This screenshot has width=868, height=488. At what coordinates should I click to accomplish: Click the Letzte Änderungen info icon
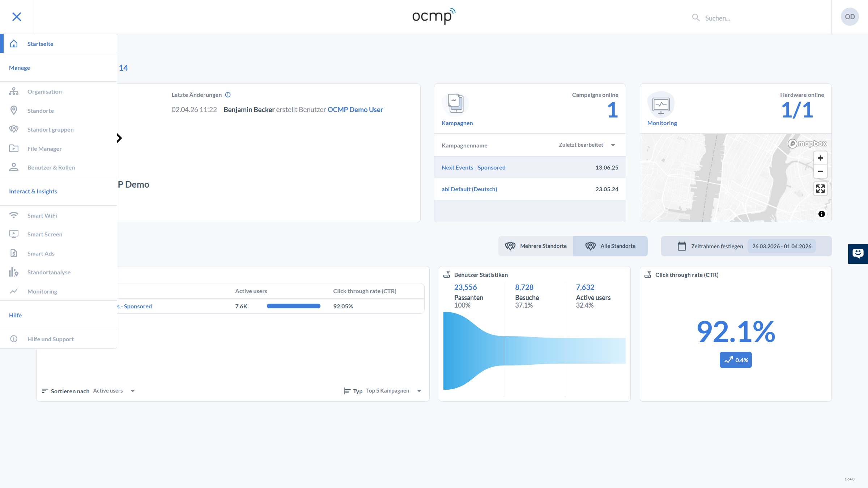(x=228, y=95)
